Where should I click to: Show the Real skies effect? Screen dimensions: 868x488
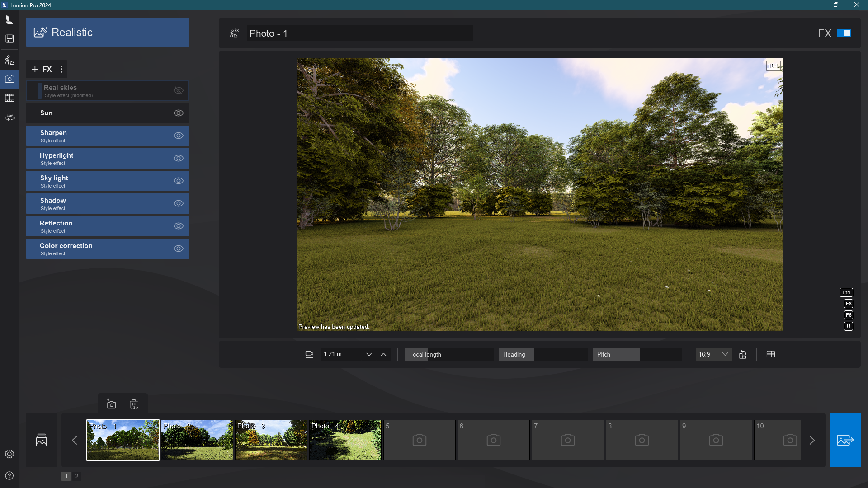point(179,90)
